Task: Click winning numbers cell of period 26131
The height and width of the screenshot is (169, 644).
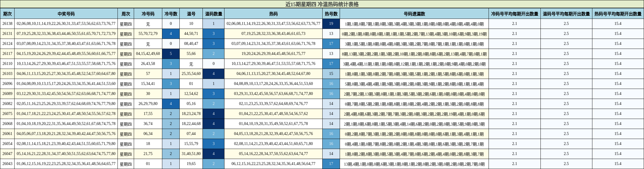Action: 66,34
